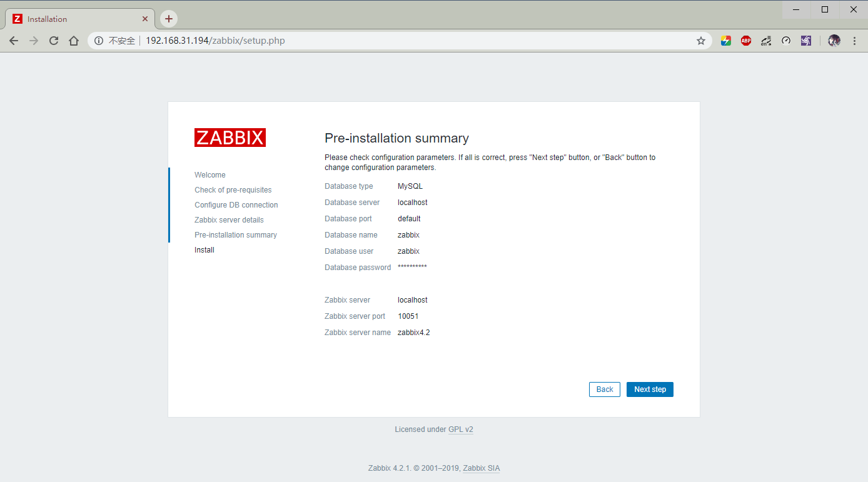Go to browser Home icon
The height and width of the screenshot is (482, 868).
pyautogui.click(x=74, y=41)
